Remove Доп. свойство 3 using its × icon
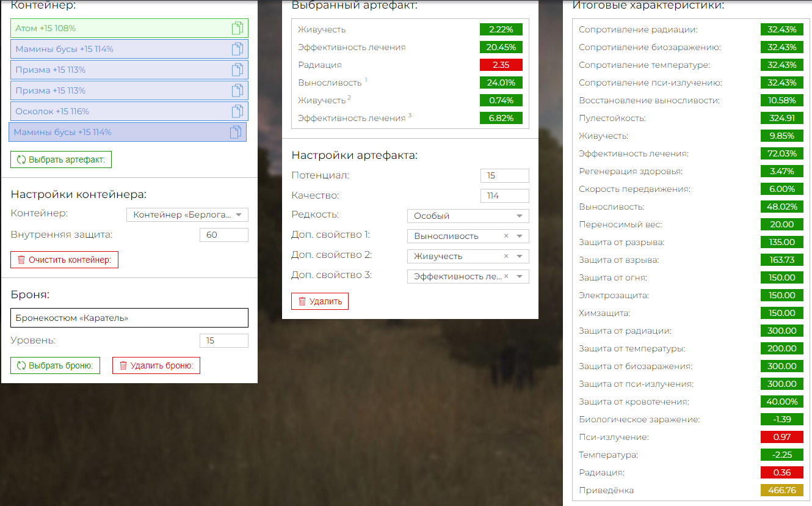This screenshot has height=506, width=812. pos(506,277)
